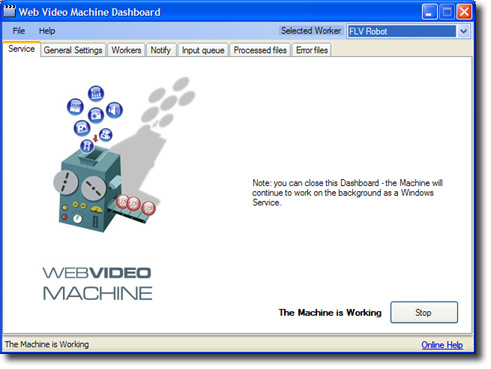This screenshot has width=491, height=369.
Task: Stop the machine with the Stop button
Action: (x=424, y=312)
